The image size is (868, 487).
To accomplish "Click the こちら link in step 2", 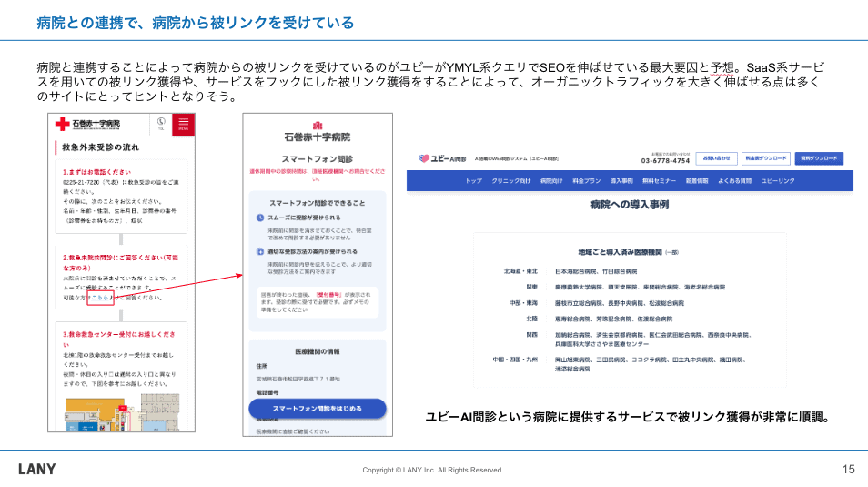I will (100, 298).
